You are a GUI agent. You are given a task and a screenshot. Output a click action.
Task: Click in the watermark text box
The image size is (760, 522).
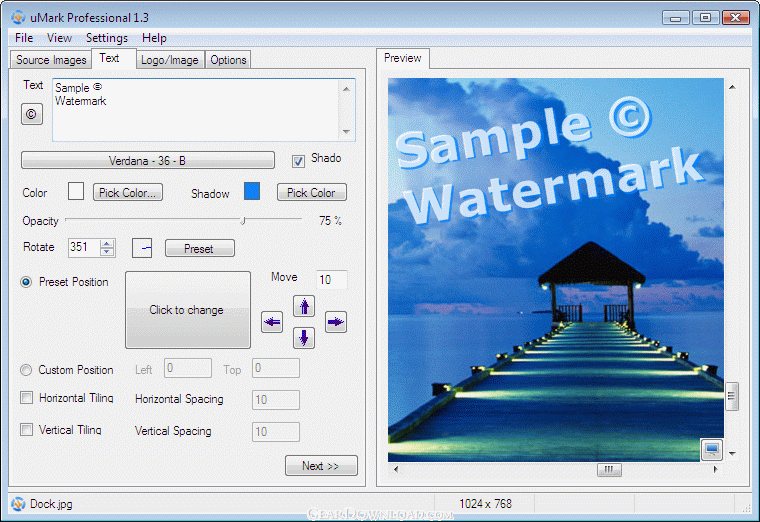pyautogui.click(x=196, y=110)
